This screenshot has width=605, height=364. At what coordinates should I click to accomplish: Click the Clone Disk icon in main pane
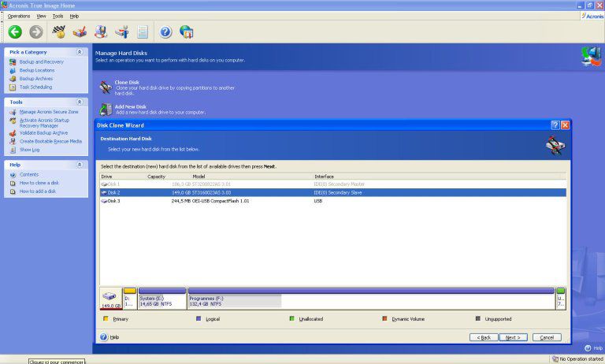coord(106,87)
